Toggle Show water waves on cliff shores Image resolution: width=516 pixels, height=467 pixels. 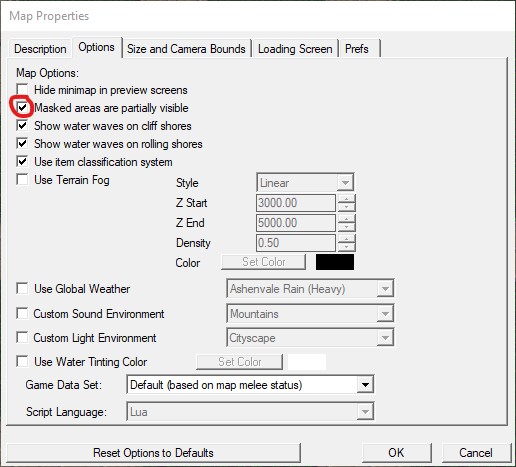tap(22, 126)
